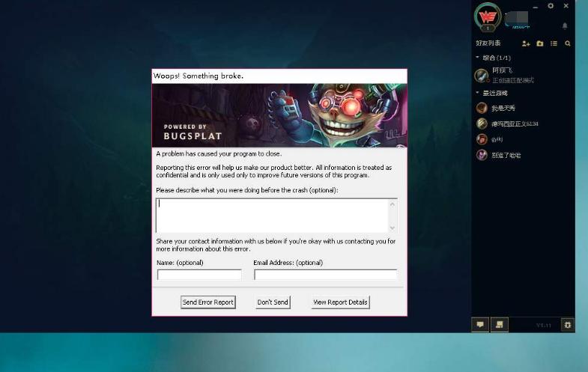588x372 pixels.
Task: Click the friends list search magnifier
Action: pos(568,44)
